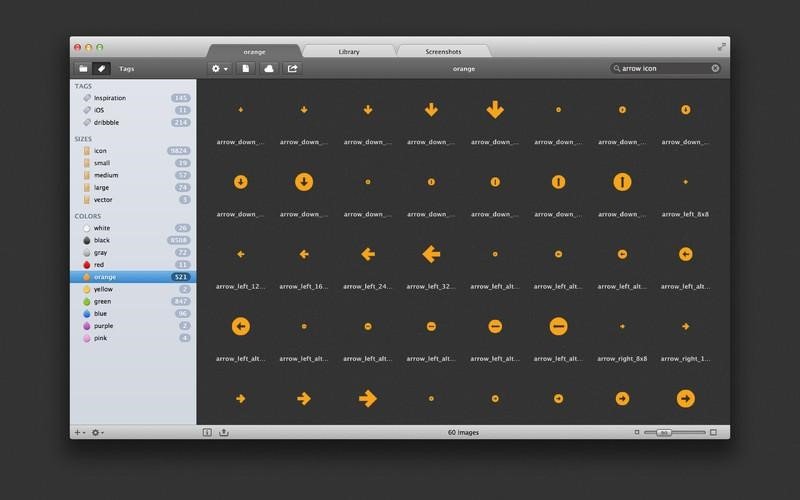The height and width of the screenshot is (500, 800).
Task: Filter by icon size
Action: (x=133, y=151)
